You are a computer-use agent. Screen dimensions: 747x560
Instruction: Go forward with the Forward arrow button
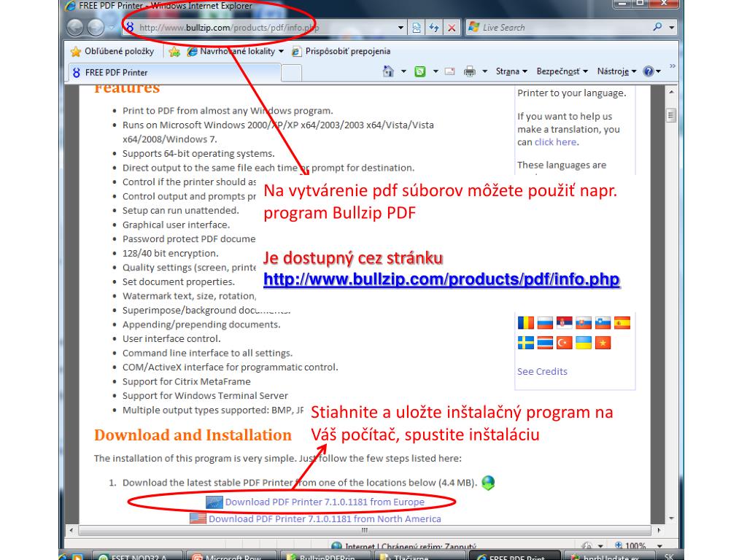point(96,28)
